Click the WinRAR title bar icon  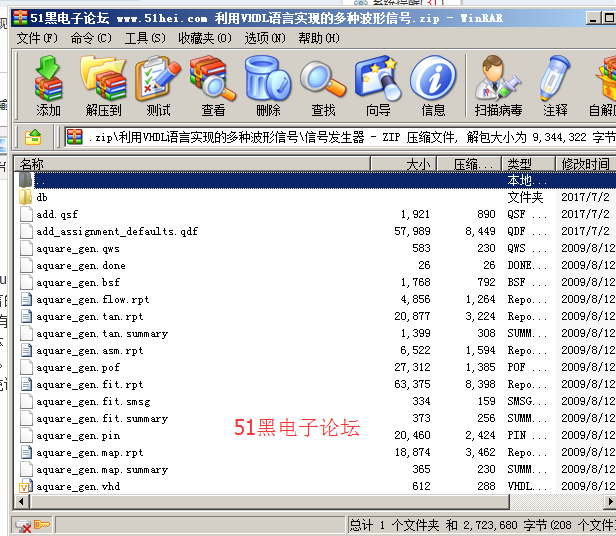click(20, 18)
